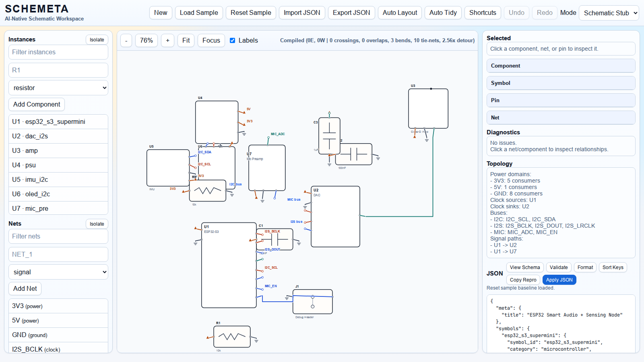
Task: Select the U3 amp component block
Action: click(428, 109)
